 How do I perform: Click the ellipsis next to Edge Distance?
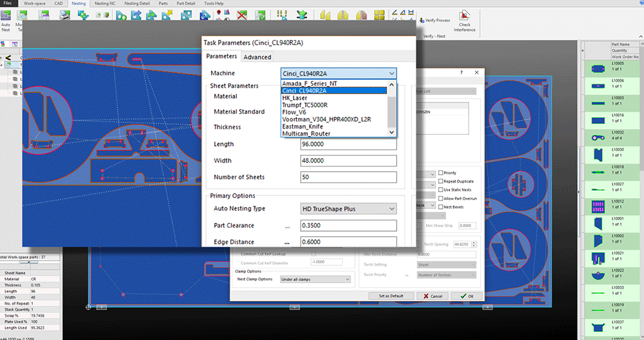287,243
